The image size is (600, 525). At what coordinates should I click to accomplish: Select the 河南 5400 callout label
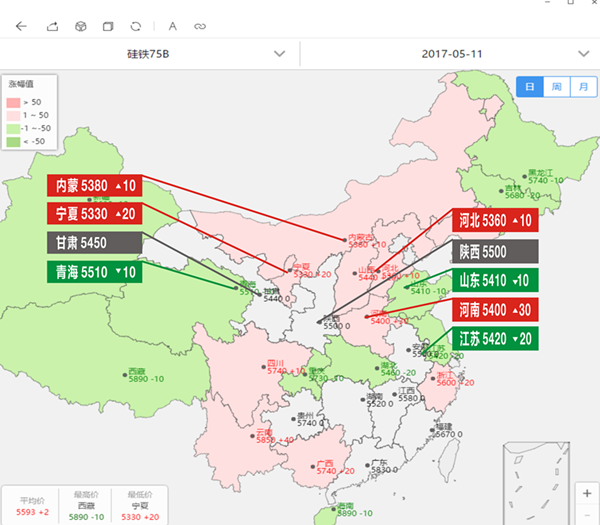495,310
